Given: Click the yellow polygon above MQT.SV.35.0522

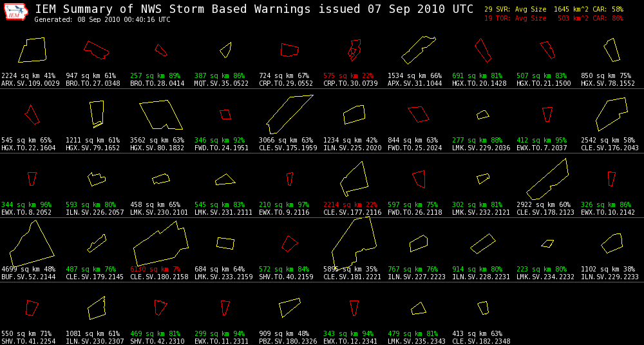Looking at the screenshot, I should tap(225, 50).
